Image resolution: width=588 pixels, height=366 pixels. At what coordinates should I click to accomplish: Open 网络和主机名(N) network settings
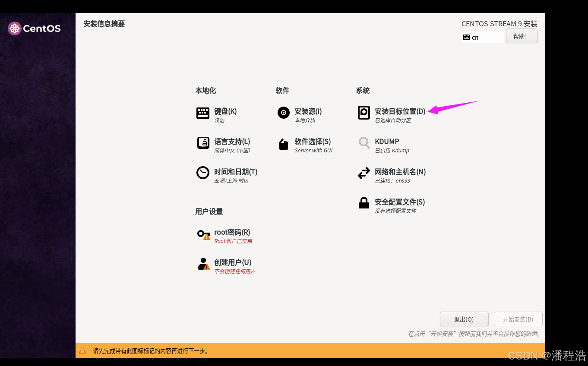[x=400, y=172]
